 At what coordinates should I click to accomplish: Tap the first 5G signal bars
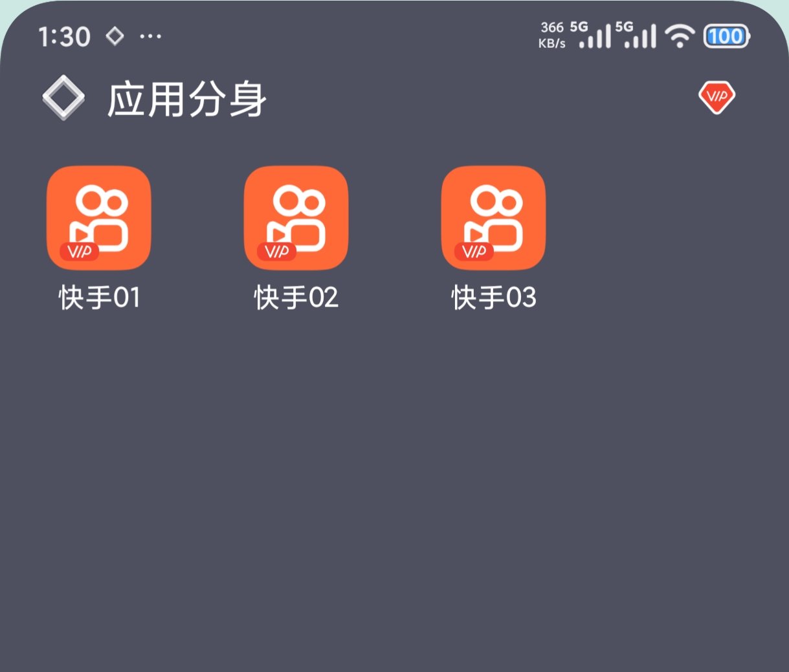click(x=591, y=35)
